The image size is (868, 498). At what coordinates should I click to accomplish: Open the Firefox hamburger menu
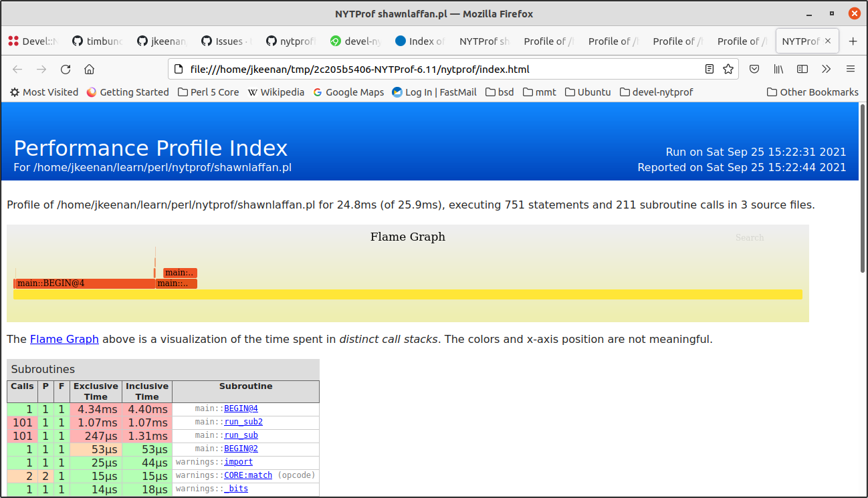[x=851, y=69]
